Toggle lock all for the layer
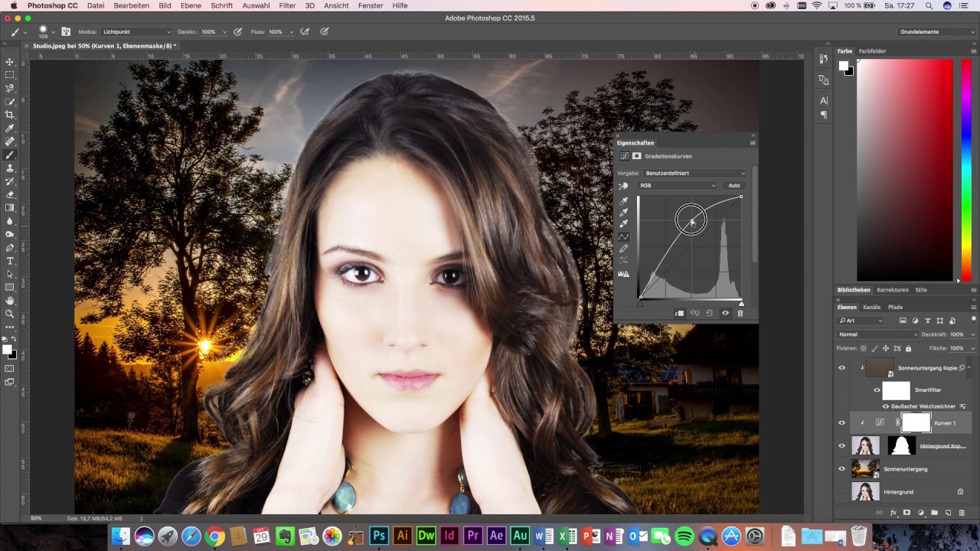The width and height of the screenshot is (980, 551). point(910,348)
